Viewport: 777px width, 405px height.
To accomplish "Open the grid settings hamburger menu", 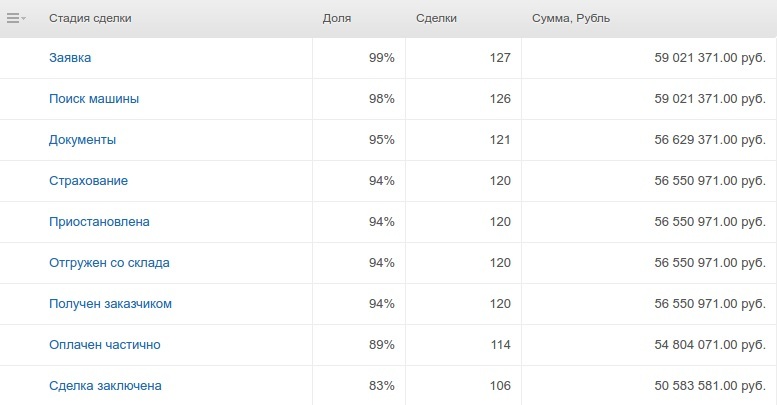I will click(16, 18).
